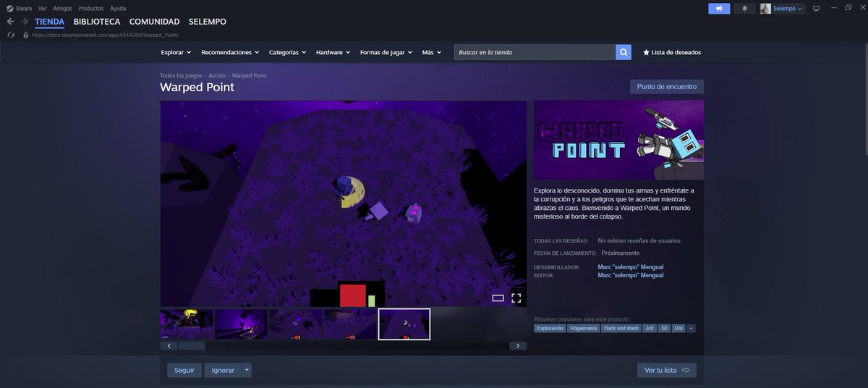Click the Steam logo icon
The width and height of the screenshot is (868, 388).
point(9,8)
